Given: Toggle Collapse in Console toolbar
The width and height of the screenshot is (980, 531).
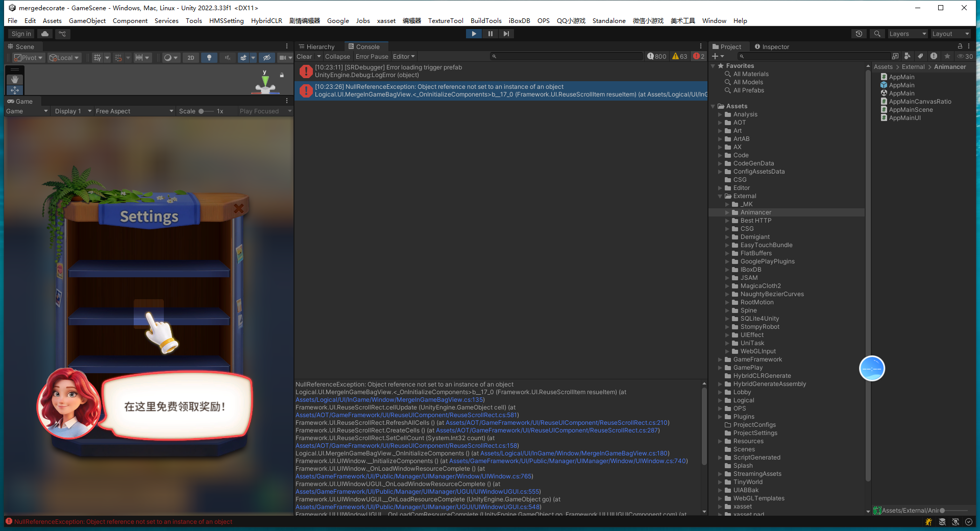Looking at the screenshot, I should point(337,57).
